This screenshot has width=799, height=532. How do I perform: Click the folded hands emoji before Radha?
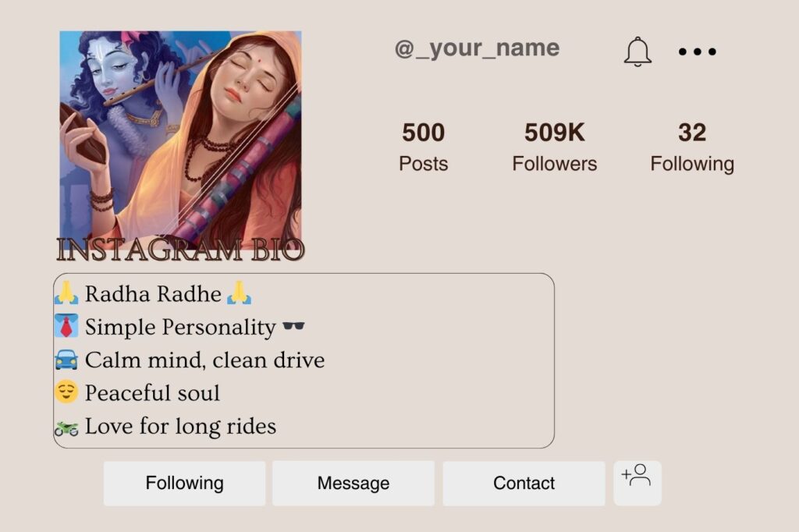coord(67,293)
